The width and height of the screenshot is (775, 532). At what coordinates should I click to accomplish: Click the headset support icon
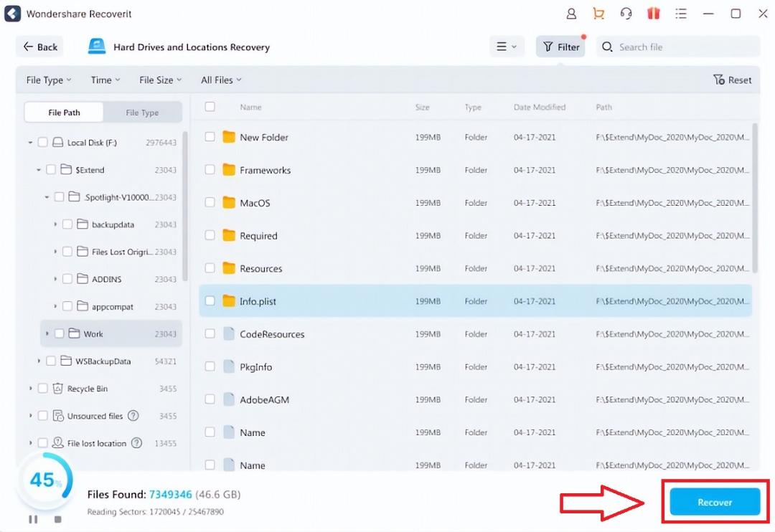tap(626, 14)
